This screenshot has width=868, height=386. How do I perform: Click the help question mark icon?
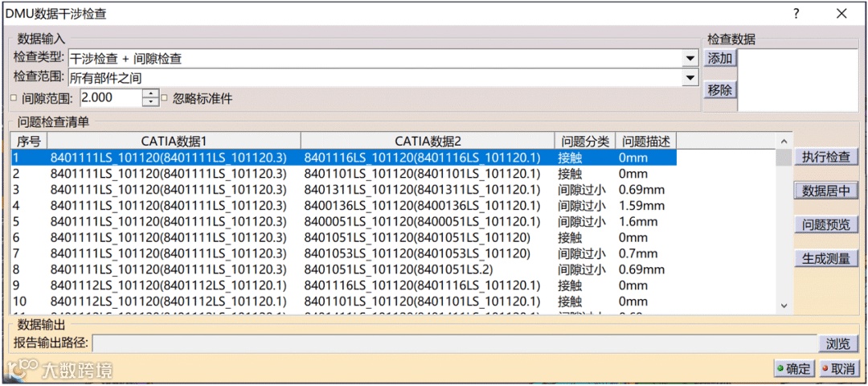tap(796, 14)
